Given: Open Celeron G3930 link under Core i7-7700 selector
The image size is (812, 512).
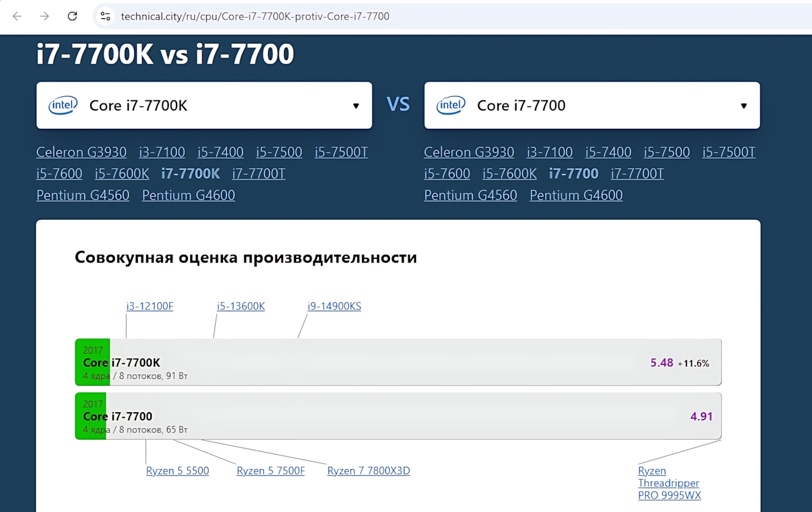Looking at the screenshot, I should coord(469,152).
